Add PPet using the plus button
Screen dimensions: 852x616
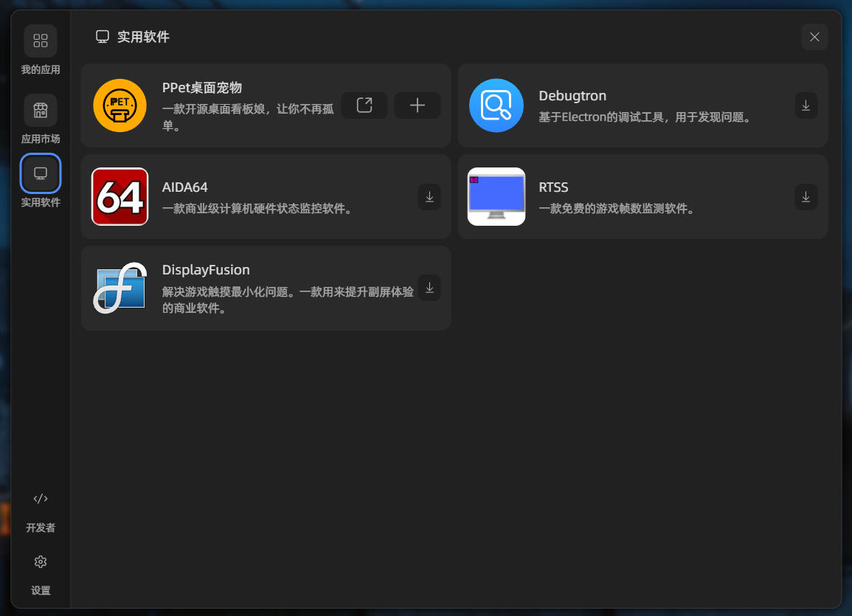[417, 105]
